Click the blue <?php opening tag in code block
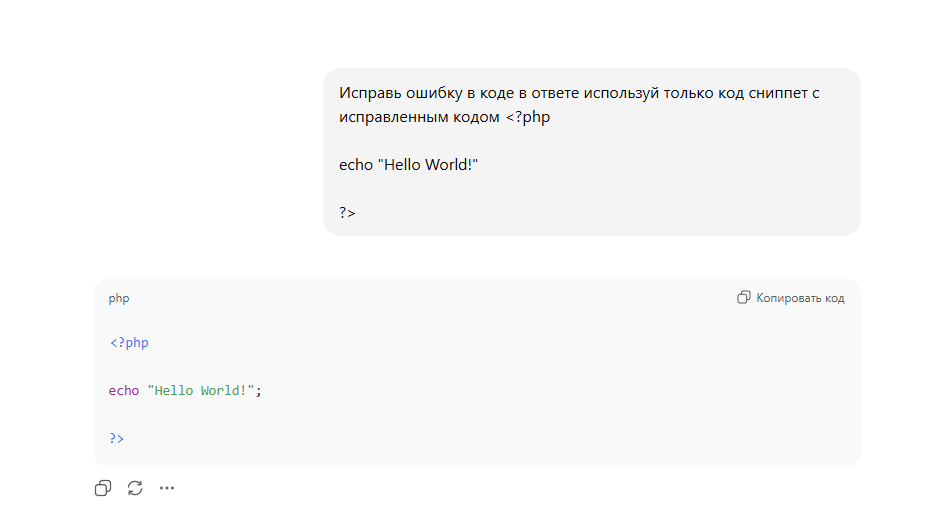The width and height of the screenshot is (947, 519). point(129,343)
